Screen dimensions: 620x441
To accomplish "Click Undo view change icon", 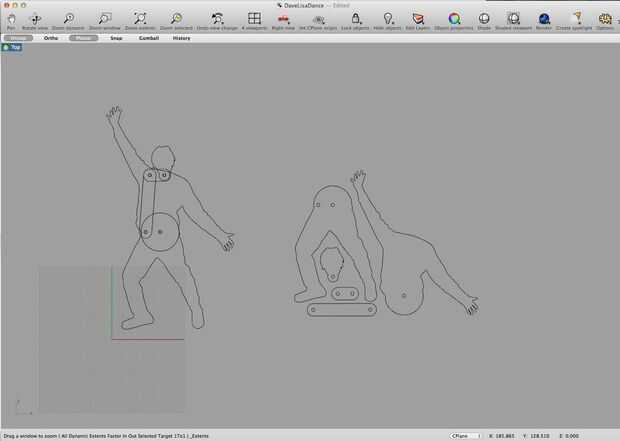I will click(217, 19).
